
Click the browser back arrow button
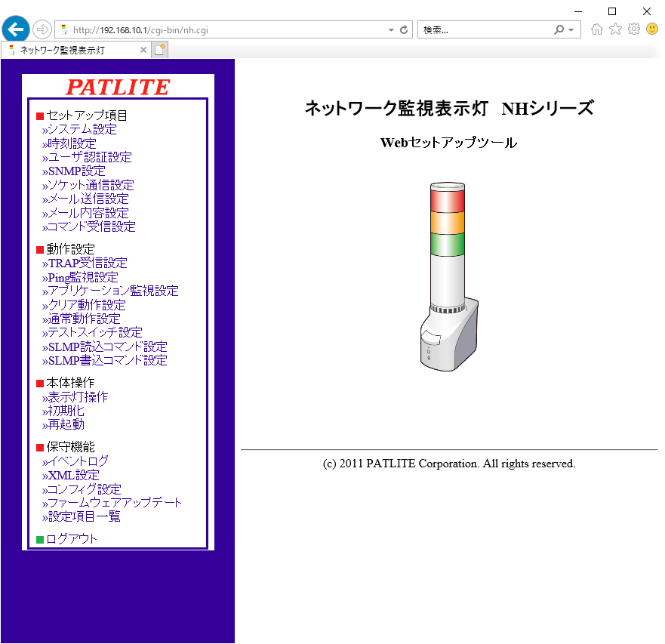(x=16, y=29)
